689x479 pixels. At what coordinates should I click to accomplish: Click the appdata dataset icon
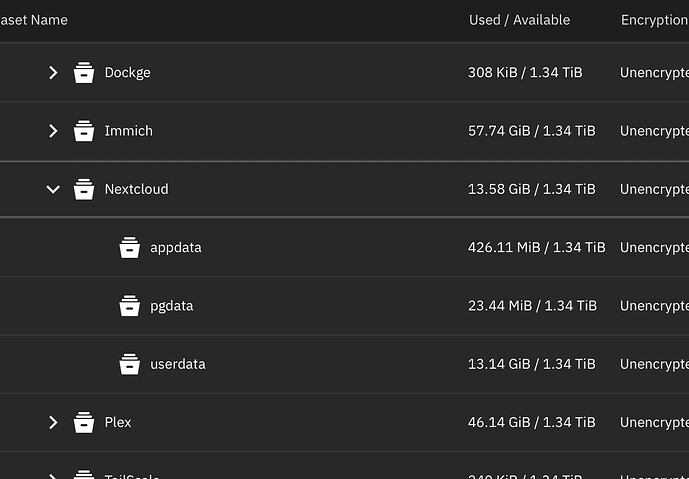point(129,247)
